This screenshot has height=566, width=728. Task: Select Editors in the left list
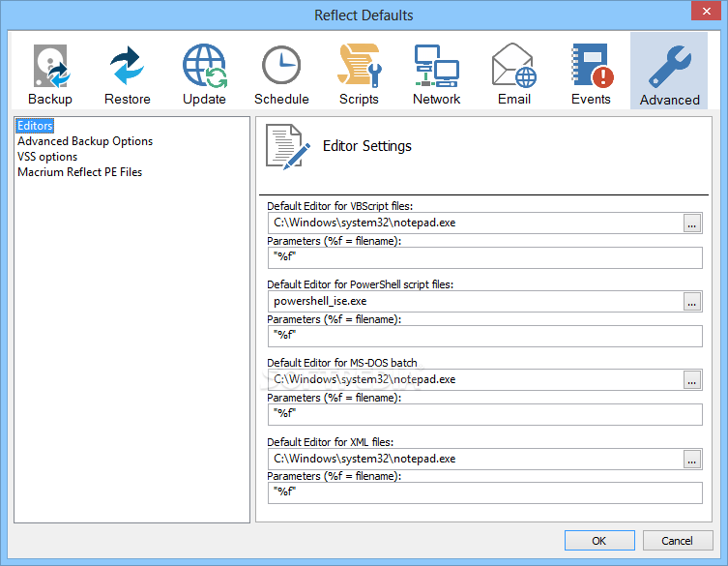pyautogui.click(x=35, y=126)
